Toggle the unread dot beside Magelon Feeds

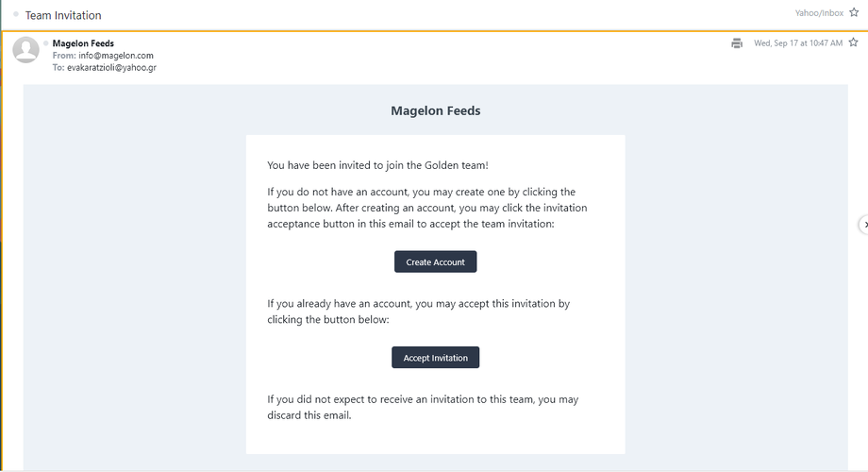[x=46, y=43]
